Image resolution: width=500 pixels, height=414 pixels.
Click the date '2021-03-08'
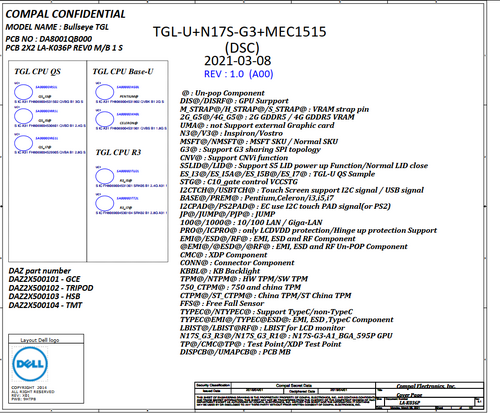(238, 61)
